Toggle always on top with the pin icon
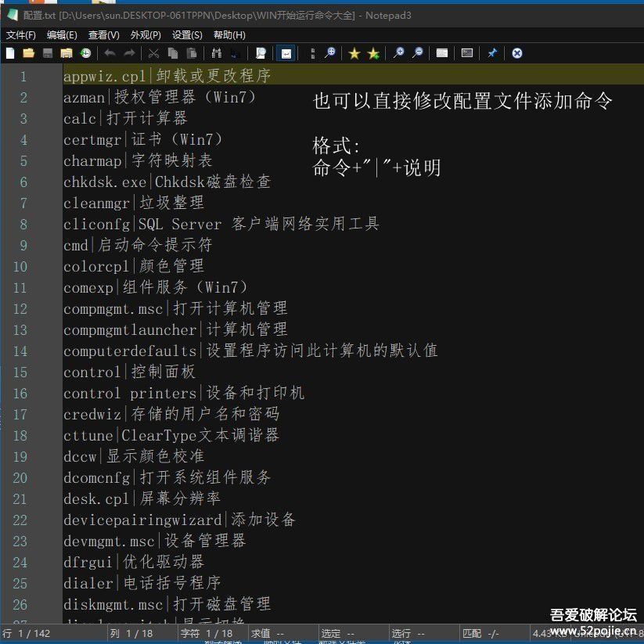This screenshot has height=644, width=644. pos(492,53)
